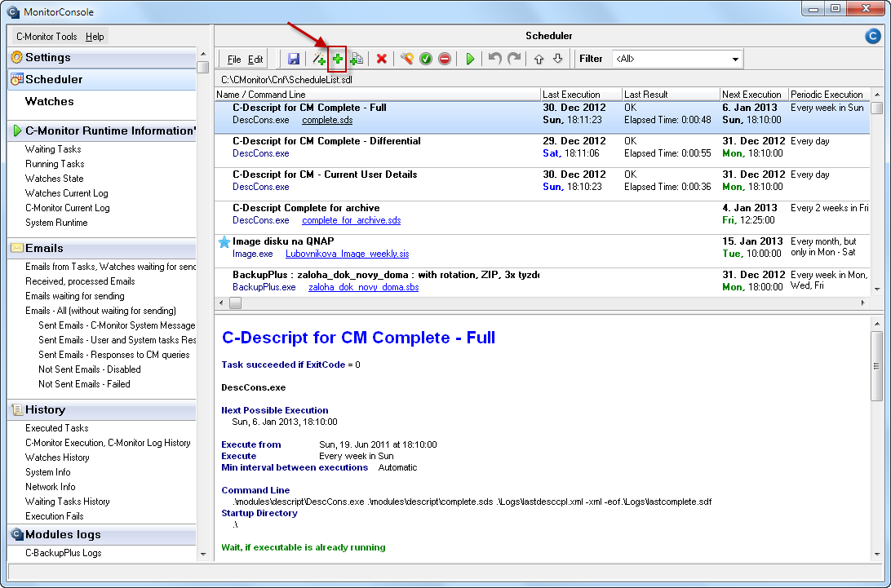Click scroll-right arrow of the task list
891x588 pixels.
coord(863,303)
